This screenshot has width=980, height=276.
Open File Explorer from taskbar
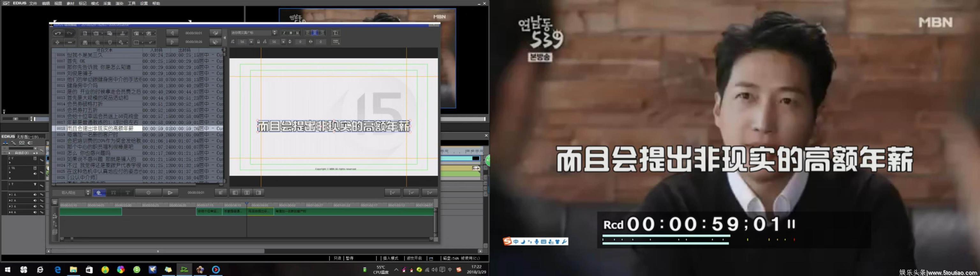click(x=73, y=270)
